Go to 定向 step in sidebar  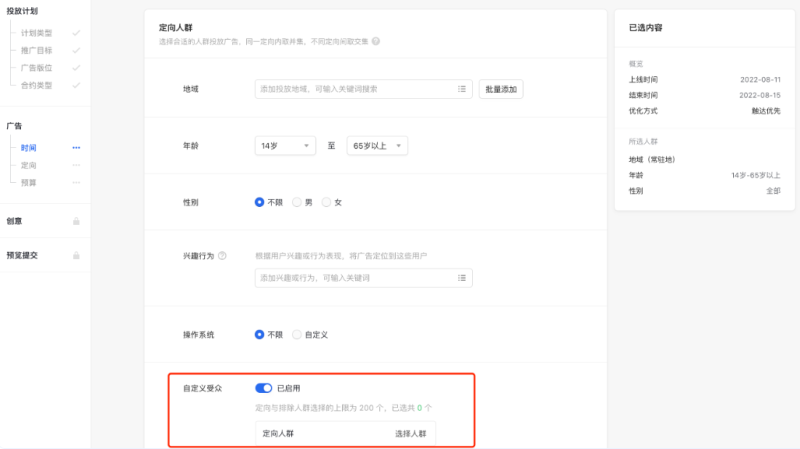click(x=29, y=165)
